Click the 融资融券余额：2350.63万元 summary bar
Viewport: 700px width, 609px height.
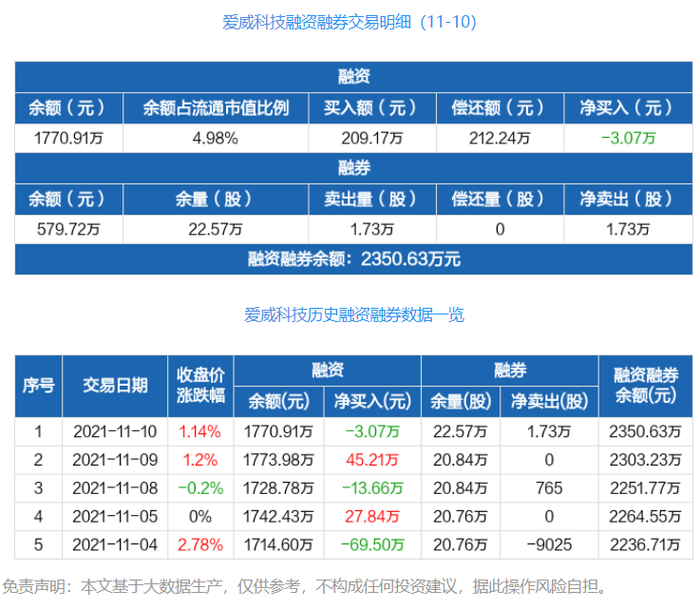(x=353, y=259)
